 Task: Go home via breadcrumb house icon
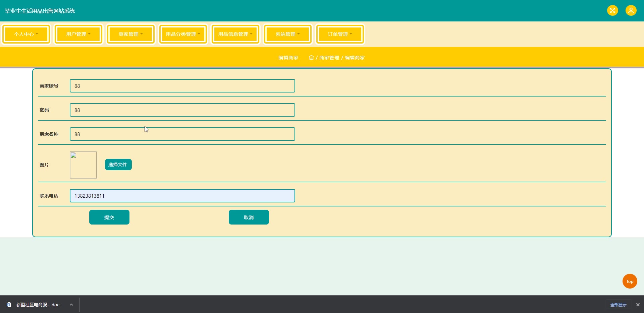(311, 57)
